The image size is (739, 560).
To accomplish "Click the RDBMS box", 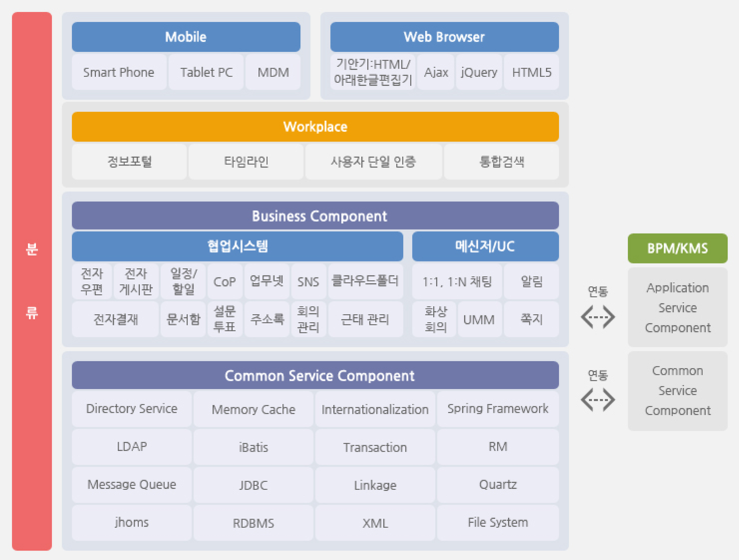I will click(253, 523).
